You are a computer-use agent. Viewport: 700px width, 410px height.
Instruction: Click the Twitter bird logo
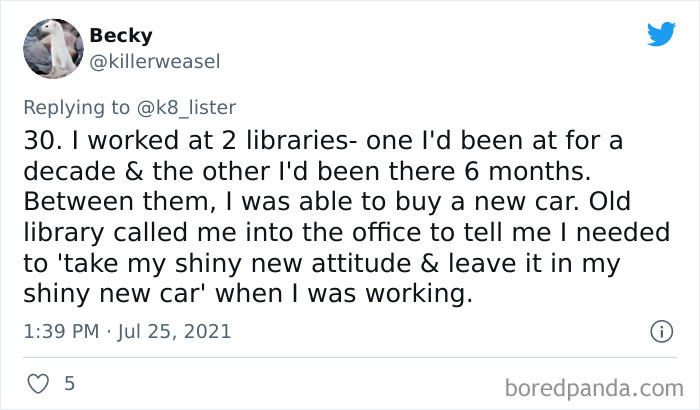click(661, 36)
